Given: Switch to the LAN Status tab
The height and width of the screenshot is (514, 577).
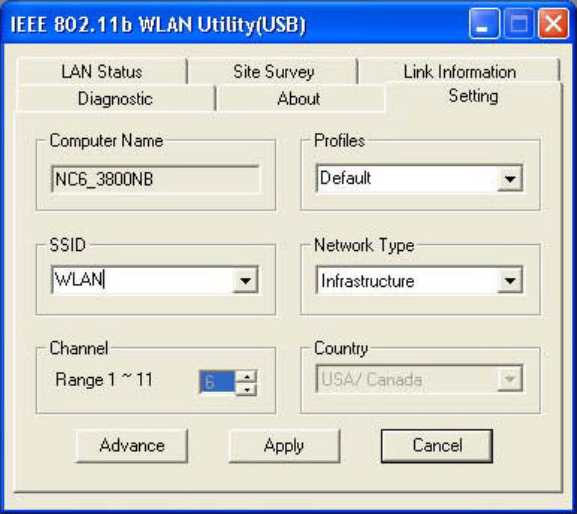Looking at the screenshot, I should (x=102, y=71).
